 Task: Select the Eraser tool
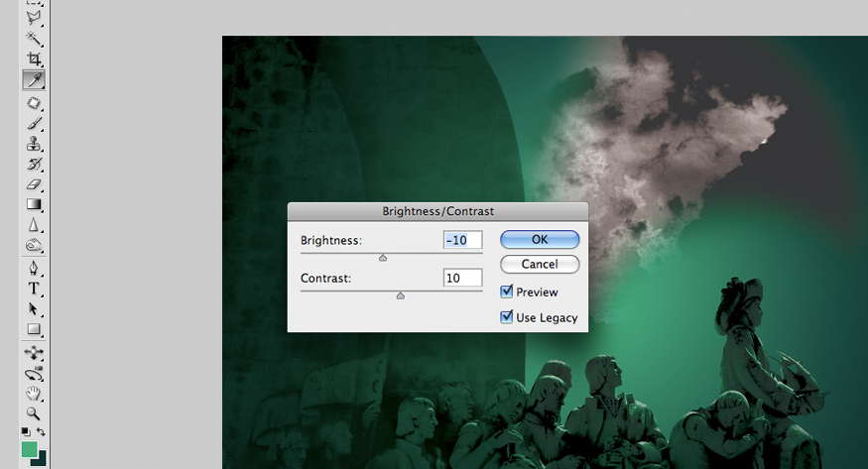coord(33,184)
